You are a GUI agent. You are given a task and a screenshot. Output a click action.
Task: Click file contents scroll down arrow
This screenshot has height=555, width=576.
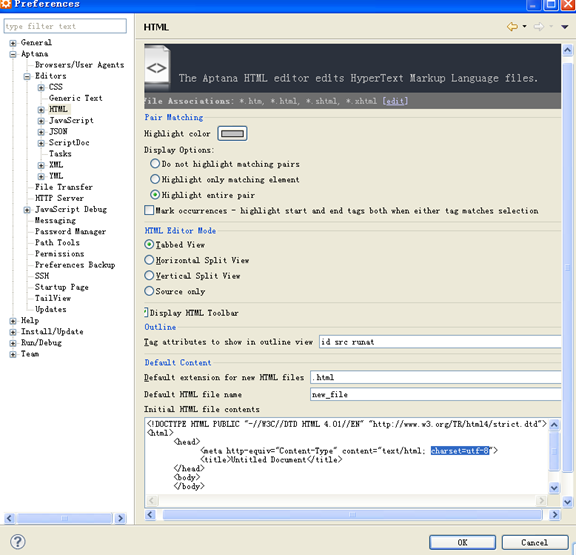coord(554,488)
